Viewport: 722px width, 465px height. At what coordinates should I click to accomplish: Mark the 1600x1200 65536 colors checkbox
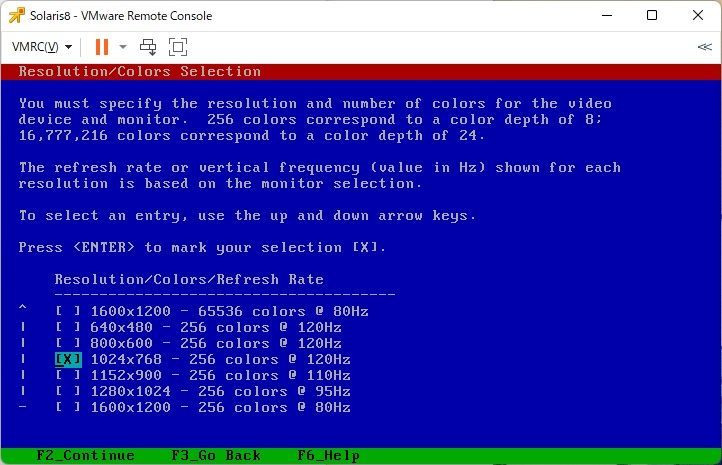click(68, 311)
